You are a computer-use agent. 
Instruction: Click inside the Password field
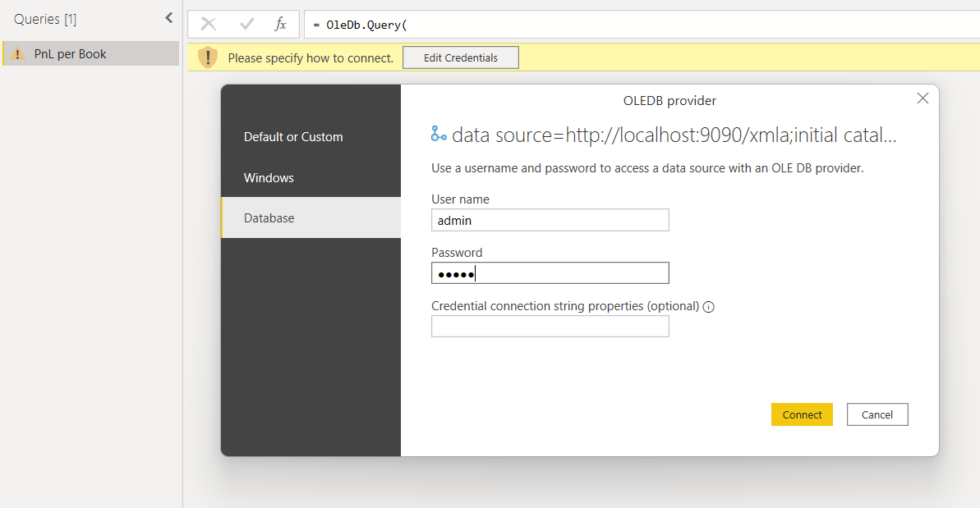tap(550, 273)
